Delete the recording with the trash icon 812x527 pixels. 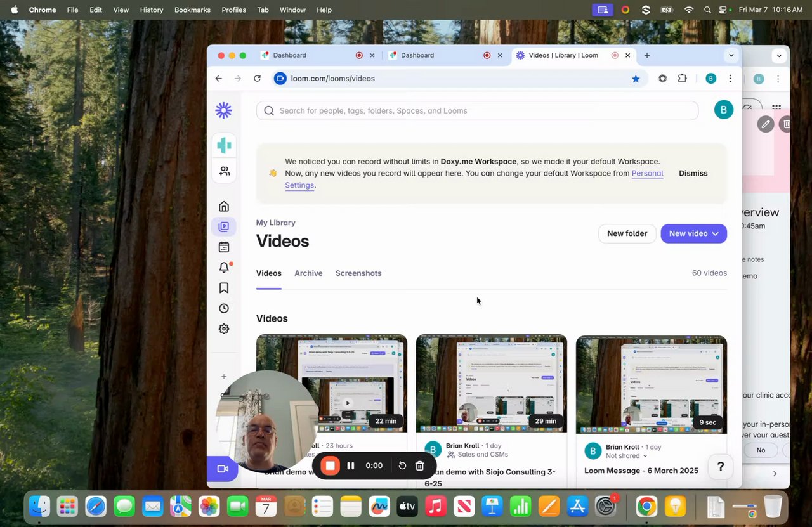coord(419,465)
